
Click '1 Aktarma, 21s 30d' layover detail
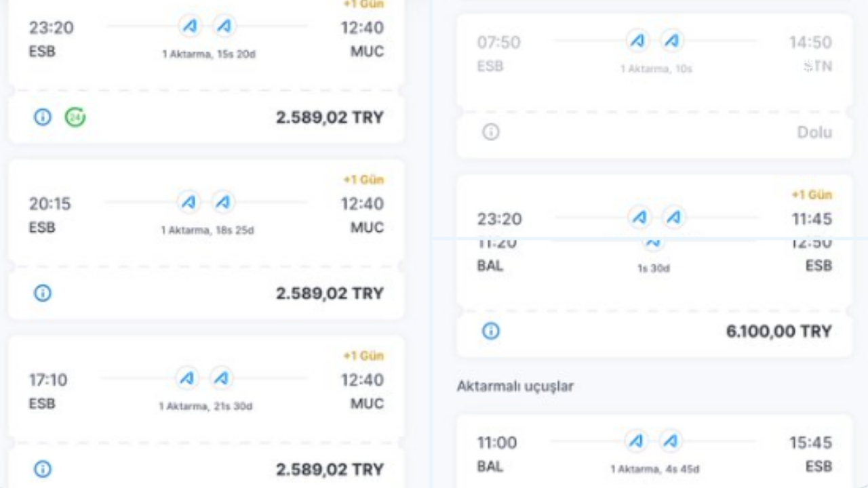[x=205, y=406]
